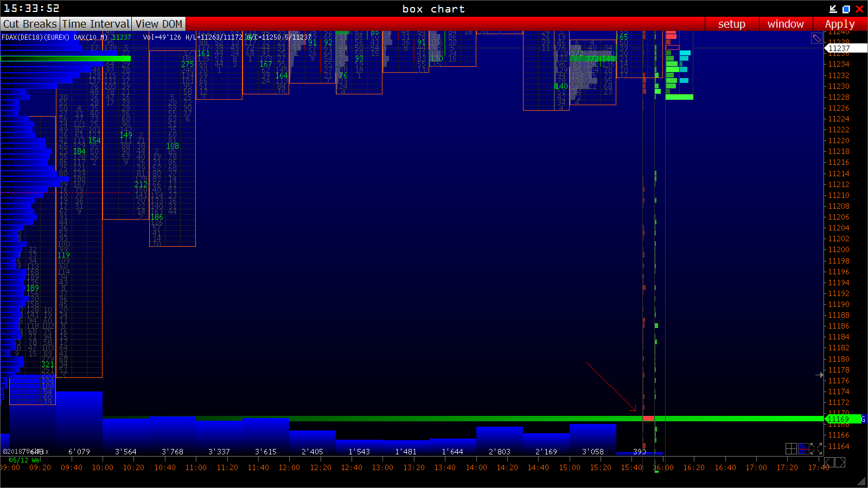This screenshot has width=868, height=488.
Task: Click the expand-arrows fullscreen chart icon
Action: 816,448
